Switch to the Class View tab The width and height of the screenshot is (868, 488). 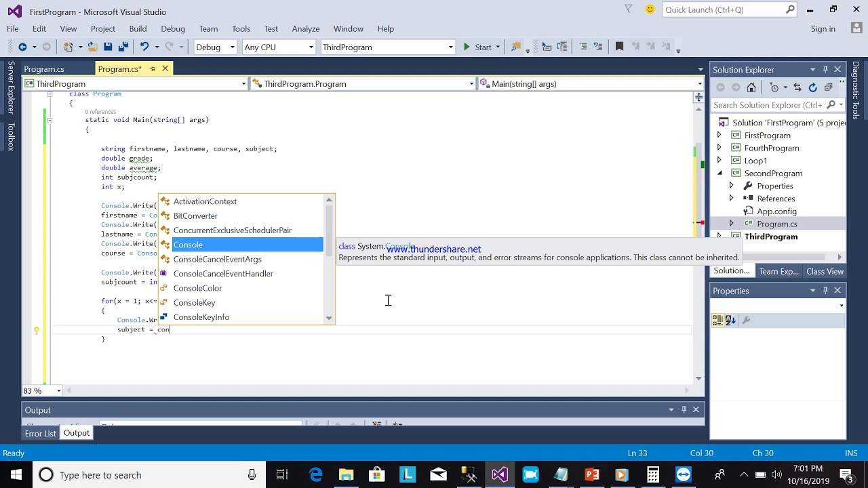coord(825,271)
